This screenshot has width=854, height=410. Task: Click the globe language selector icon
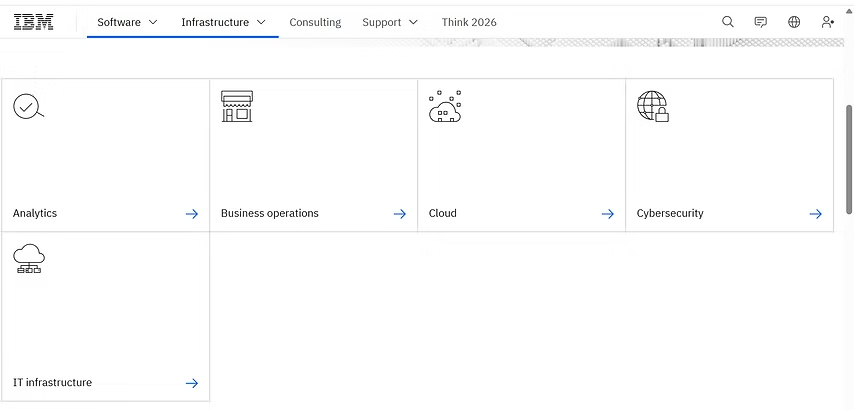click(x=794, y=22)
